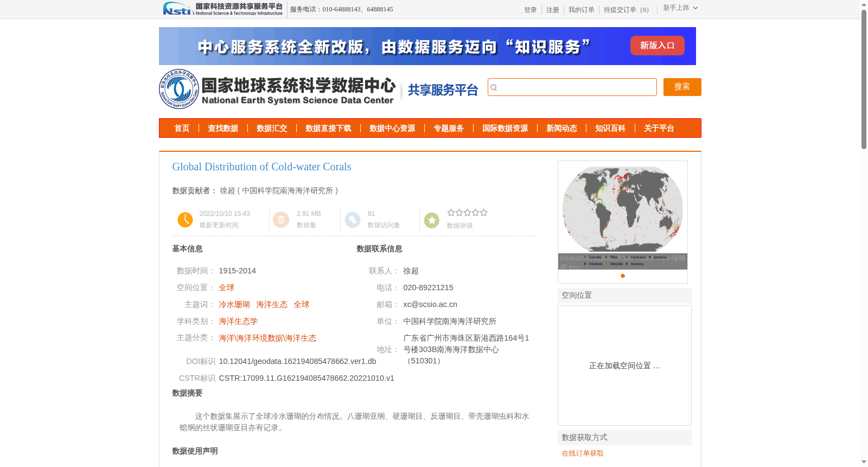
Task: Click the CSTR:17099.11 identifier text
Action: coord(307,378)
